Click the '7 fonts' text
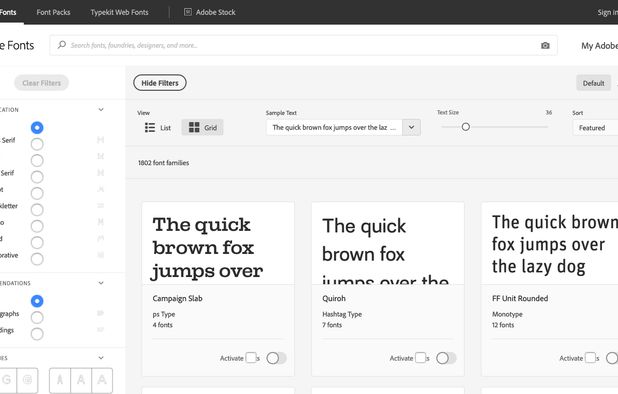The width and height of the screenshot is (618, 394). click(332, 325)
